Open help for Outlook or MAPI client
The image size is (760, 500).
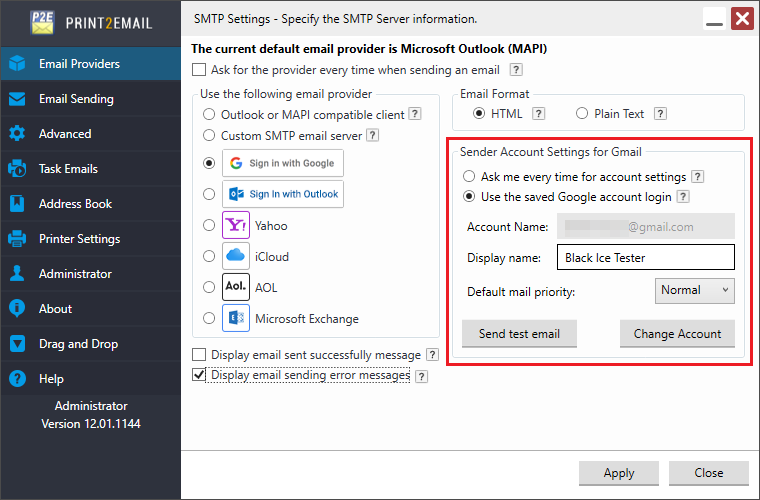pyautogui.click(x=415, y=114)
